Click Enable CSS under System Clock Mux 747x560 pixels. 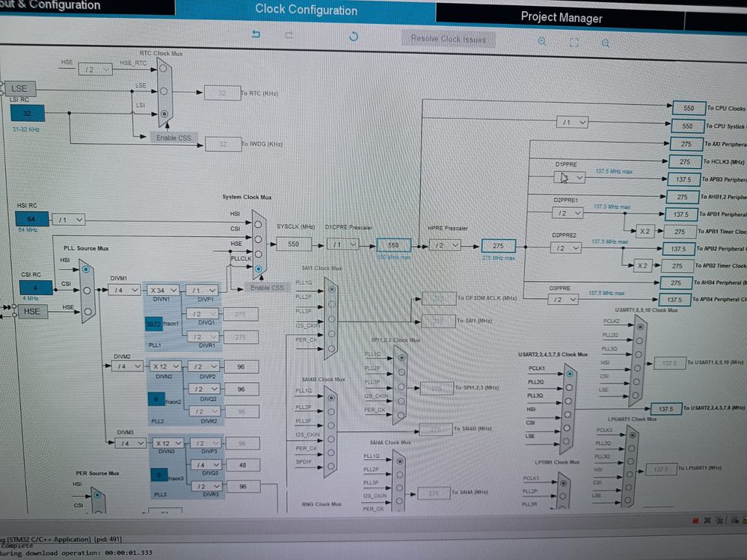click(x=267, y=288)
